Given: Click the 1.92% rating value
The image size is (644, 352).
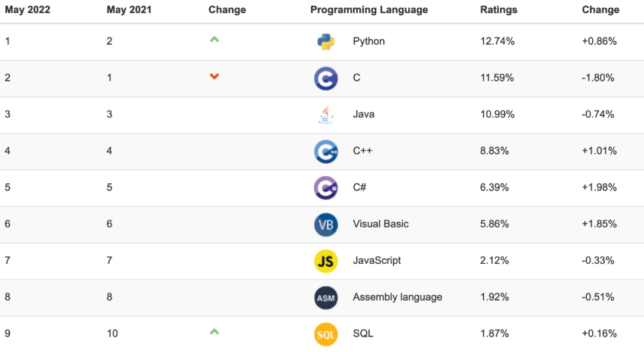Looking at the screenshot, I should (x=494, y=297).
